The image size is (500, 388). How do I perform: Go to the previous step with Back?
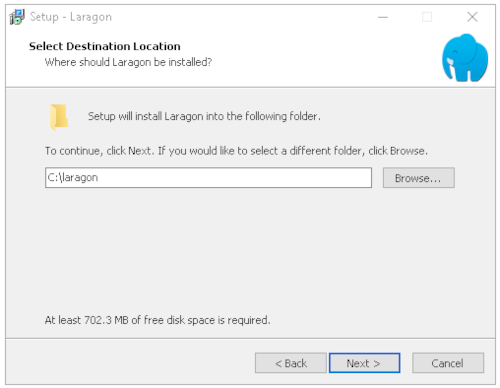(x=291, y=363)
